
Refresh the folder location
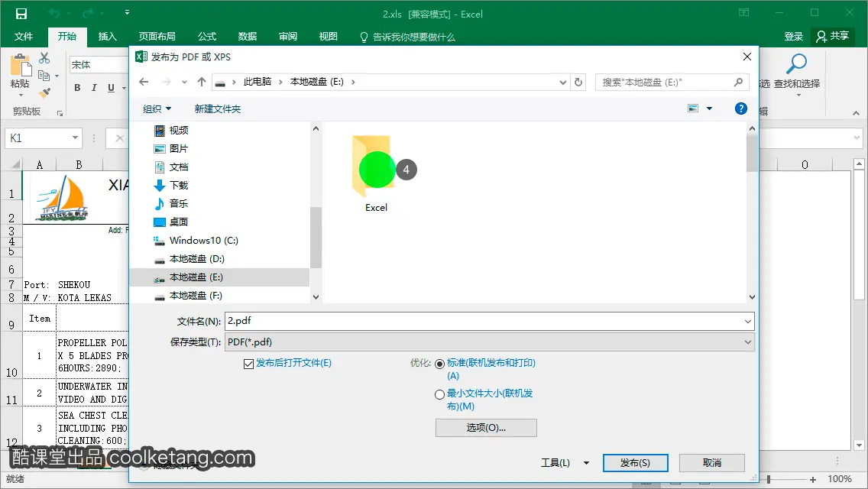pyautogui.click(x=578, y=82)
